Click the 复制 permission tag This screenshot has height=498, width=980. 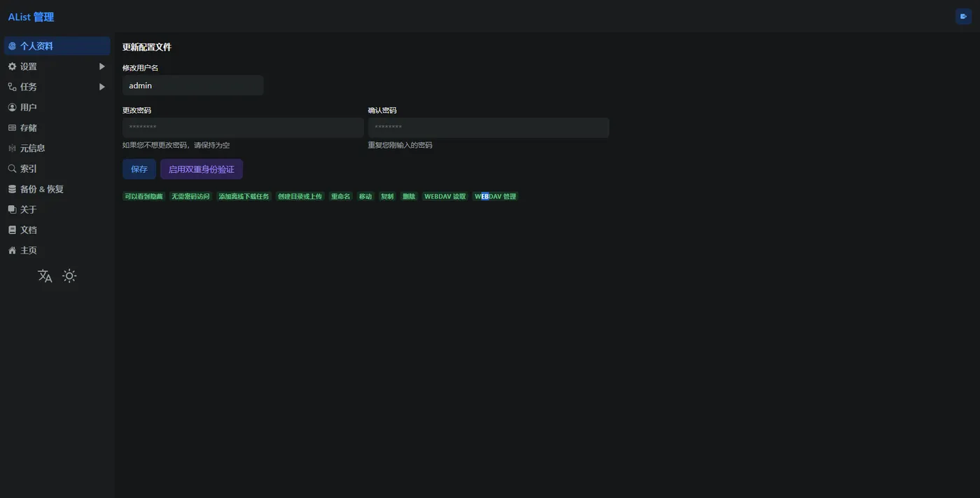[x=387, y=197]
